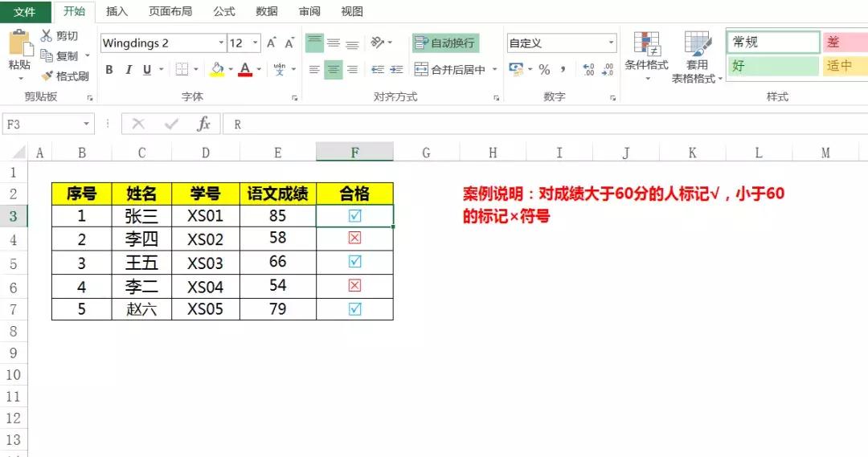The height and width of the screenshot is (457, 868).
Task: Click Merge and Center (合并后居中)
Action: coord(450,70)
